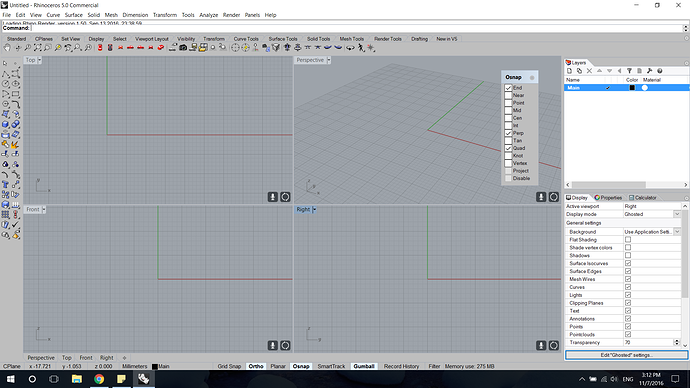The image size is (690, 388).
Task: Click the status bar Main layer swatch
Action: [155, 366]
